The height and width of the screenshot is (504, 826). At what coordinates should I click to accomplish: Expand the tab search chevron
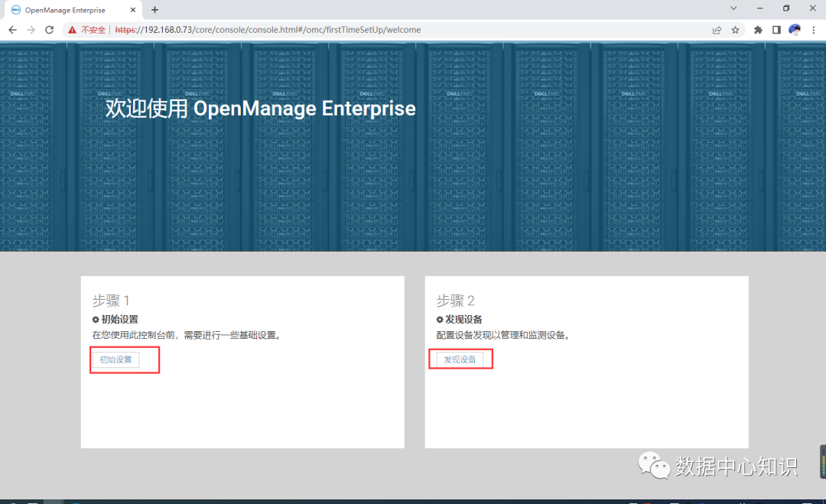pyautogui.click(x=733, y=8)
